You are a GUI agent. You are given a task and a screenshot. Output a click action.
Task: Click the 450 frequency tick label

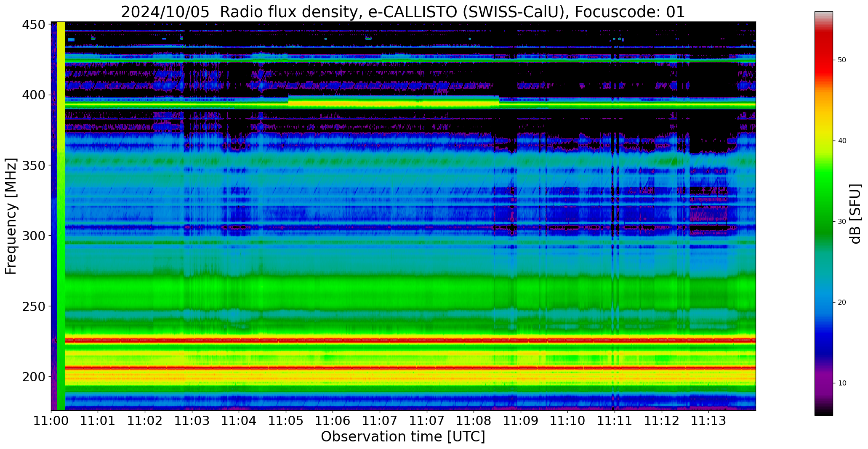tap(33, 25)
